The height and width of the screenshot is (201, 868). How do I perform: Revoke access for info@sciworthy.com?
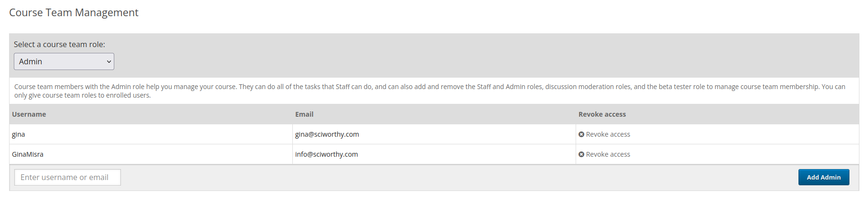pos(604,154)
